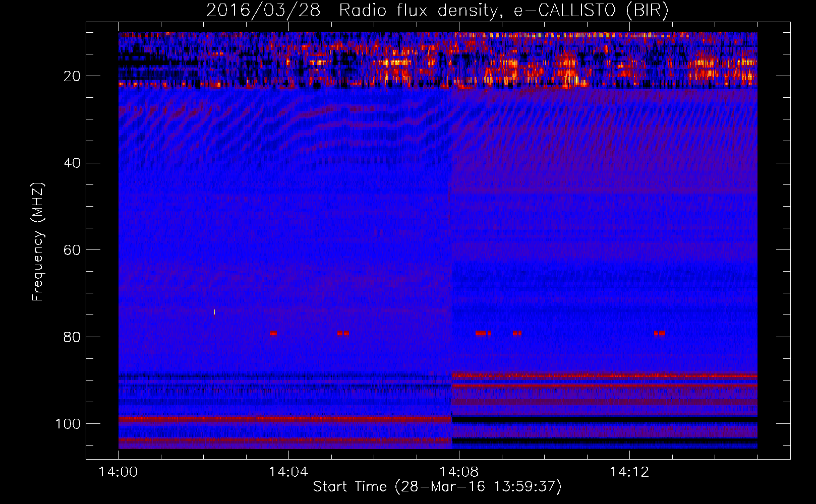This screenshot has height=504, width=816.
Task: Click the 'Frequency (MHZ)' axis label
Action: tap(38, 241)
